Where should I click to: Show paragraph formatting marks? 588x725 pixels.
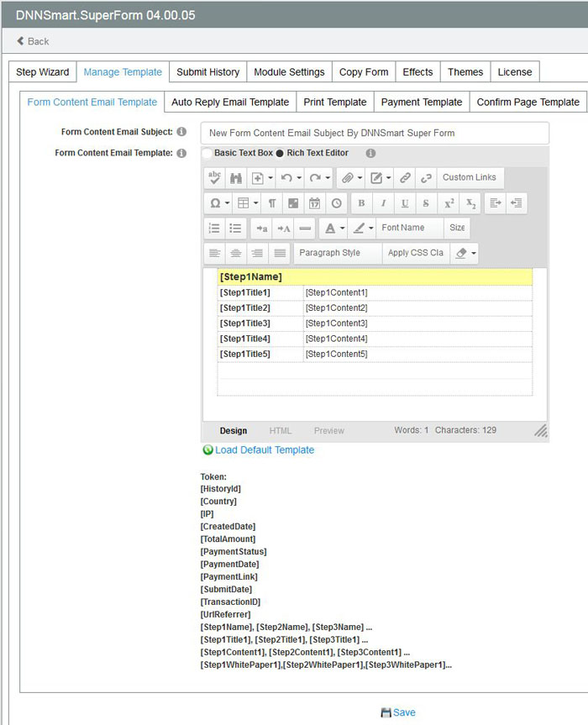pos(272,203)
